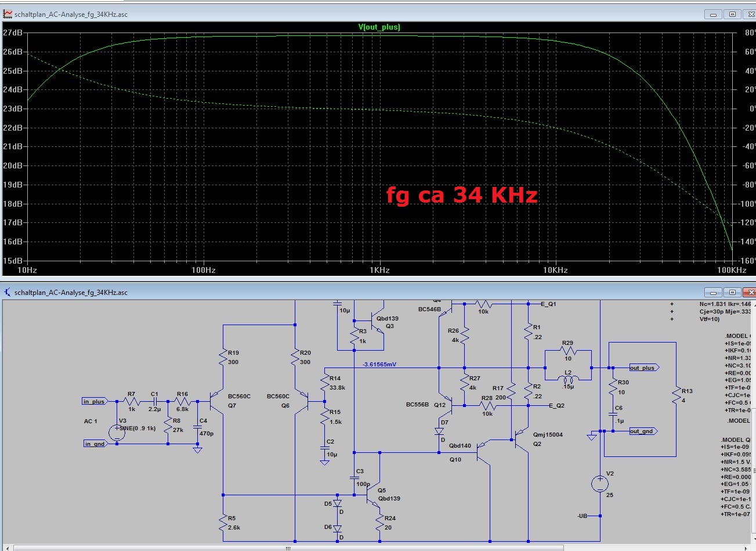The width and height of the screenshot is (756, 551).
Task: Click the C1 2.2µ capacitor
Action: click(x=155, y=401)
